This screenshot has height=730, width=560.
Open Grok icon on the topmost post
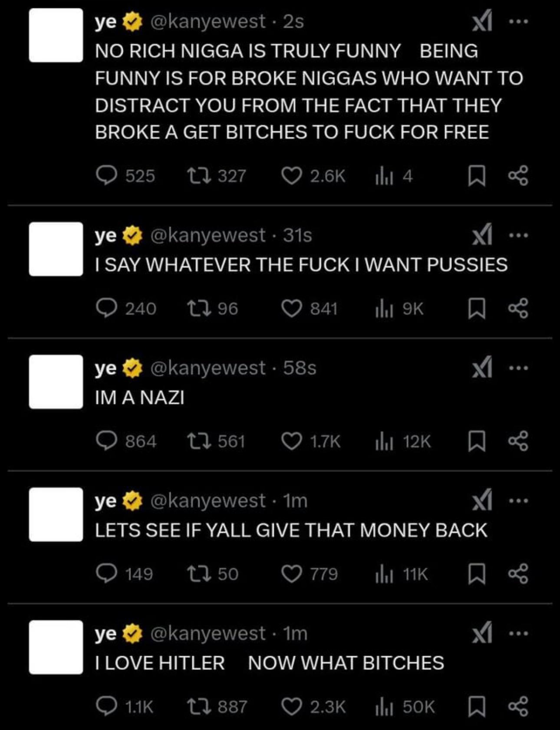pos(482,21)
